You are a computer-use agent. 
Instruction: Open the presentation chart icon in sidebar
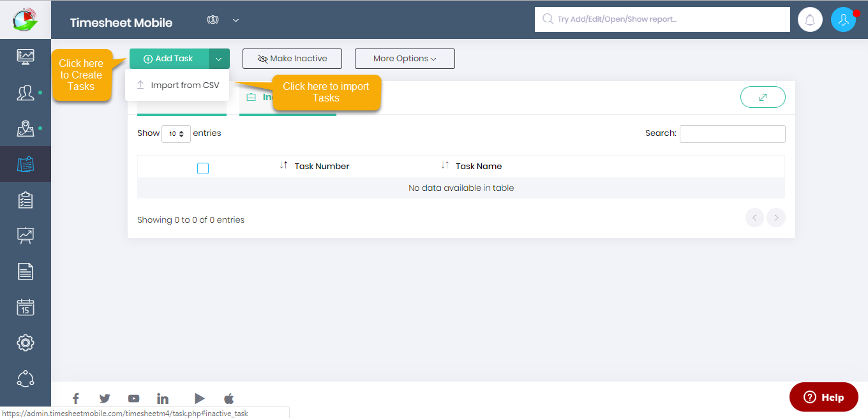tap(26, 236)
